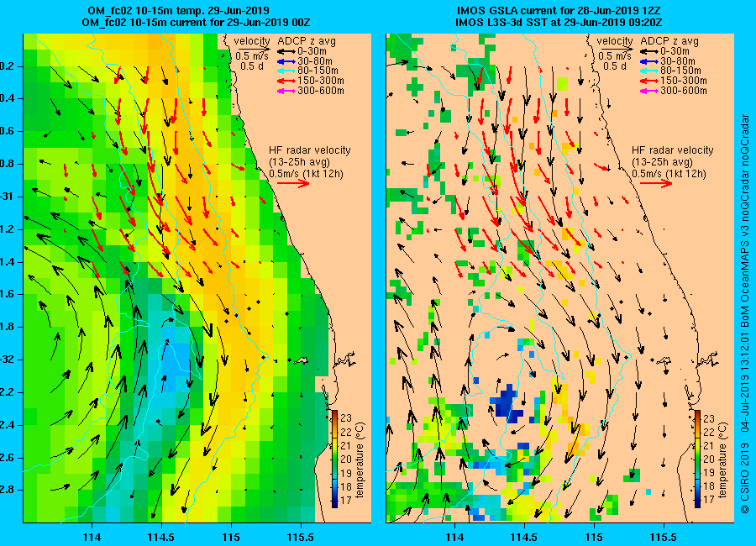Click the '115.5' longitude label under left map

tap(301, 537)
